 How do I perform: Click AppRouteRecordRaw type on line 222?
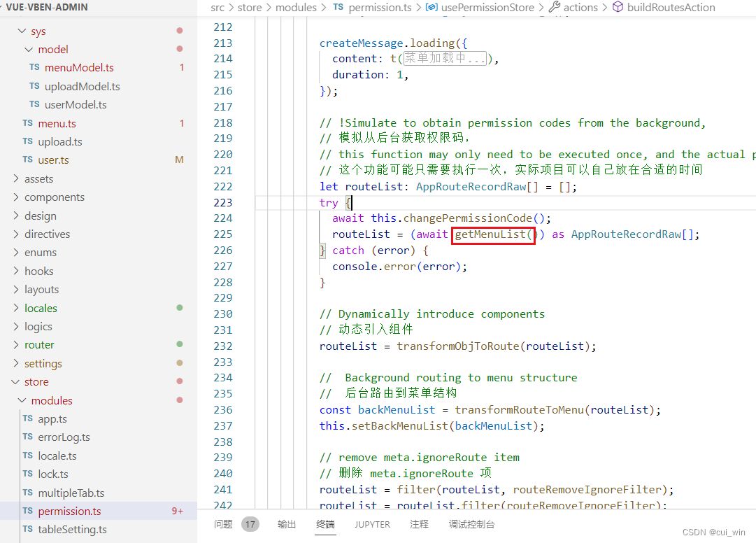point(471,187)
